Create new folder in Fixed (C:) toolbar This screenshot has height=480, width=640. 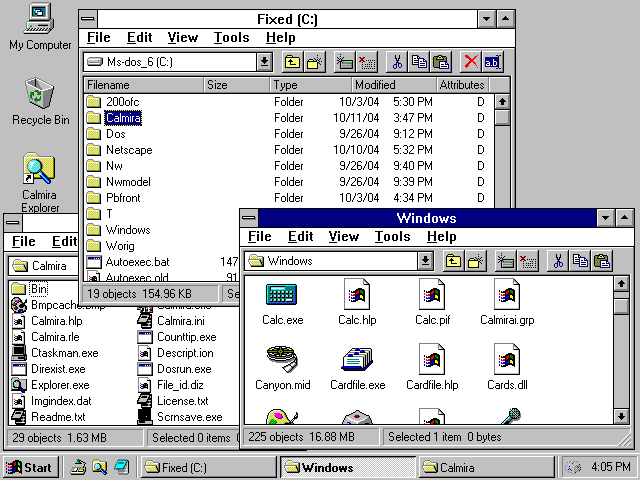point(315,62)
